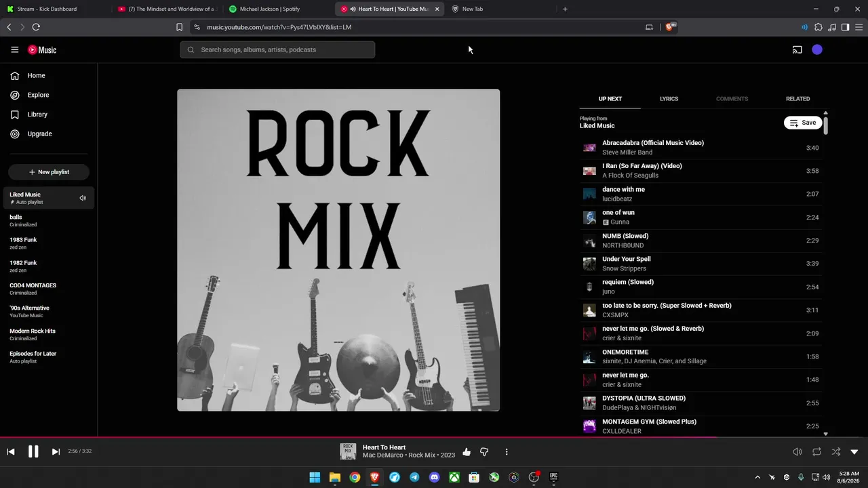Viewport: 868px width, 488px height.
Task: Switch to the Stream Kick Dashboard tab
Action: 54,9
